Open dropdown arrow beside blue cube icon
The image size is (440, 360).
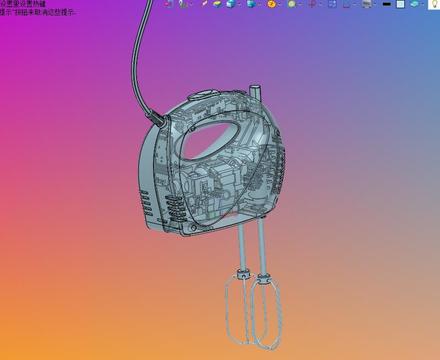tap(239, 4)
